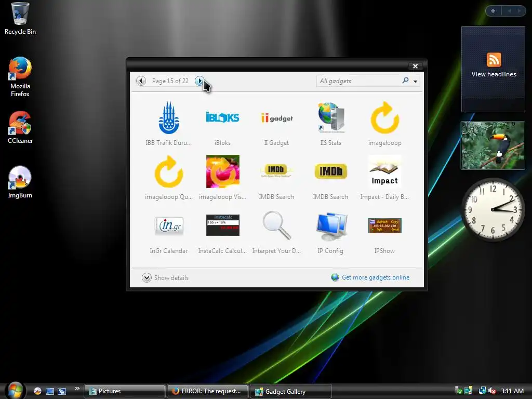Open CCleaner desktop shortcut
Screen dimensions: 532x399
[20, 128]
